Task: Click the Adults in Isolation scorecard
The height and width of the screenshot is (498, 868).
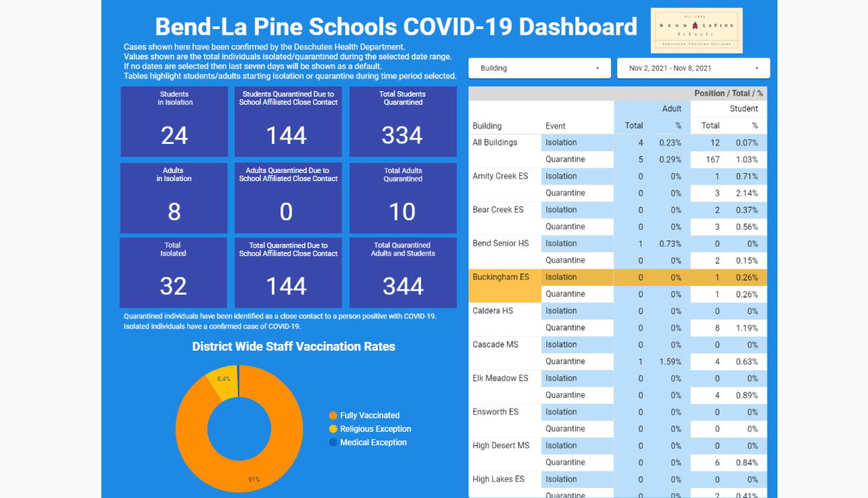Action: pos(174,198)
